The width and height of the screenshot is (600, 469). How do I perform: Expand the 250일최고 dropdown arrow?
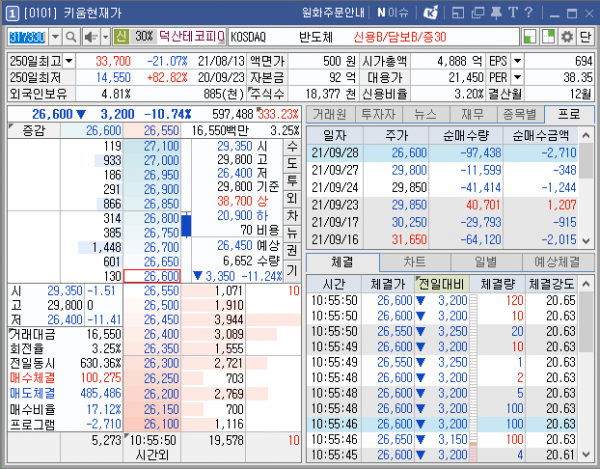click(69, 61)
